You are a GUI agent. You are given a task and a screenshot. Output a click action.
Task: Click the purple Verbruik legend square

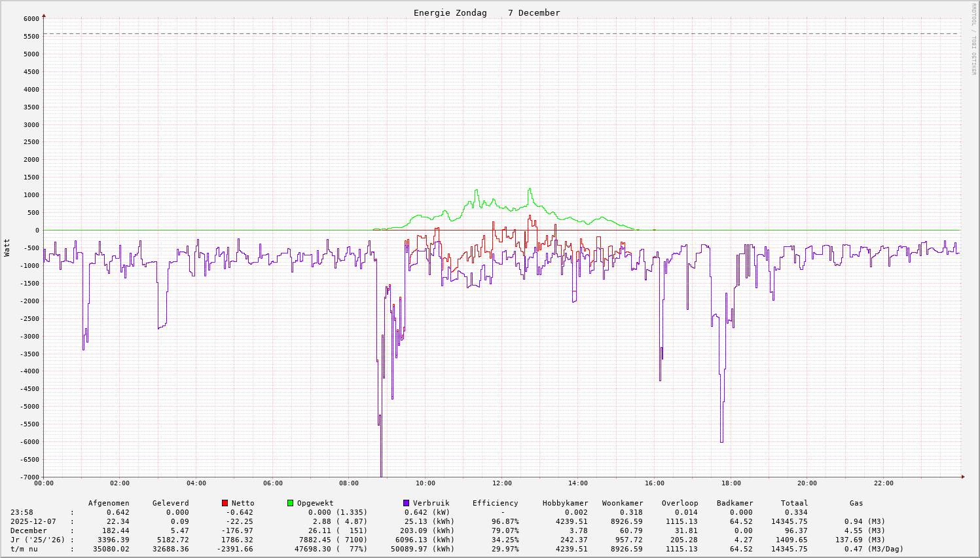pyautogui.click(x=406, y=503)
